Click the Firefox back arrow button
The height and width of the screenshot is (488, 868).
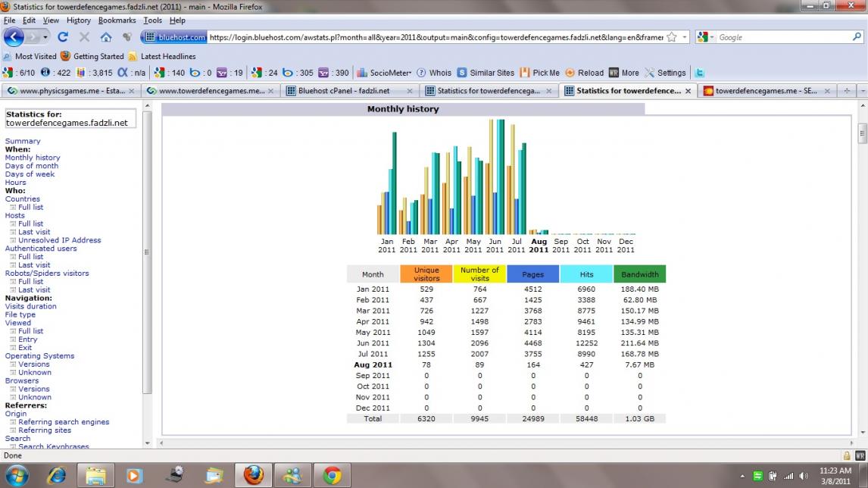click(x=14, y=36)
